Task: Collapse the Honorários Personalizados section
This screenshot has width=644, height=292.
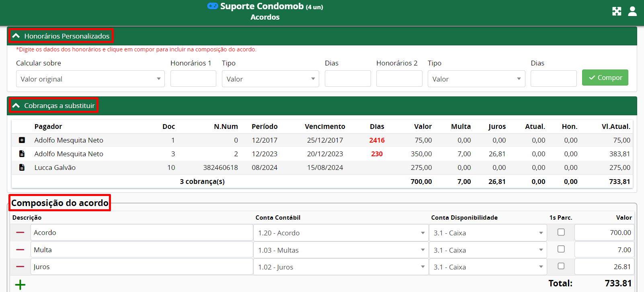Action: [x=16, y=36]
